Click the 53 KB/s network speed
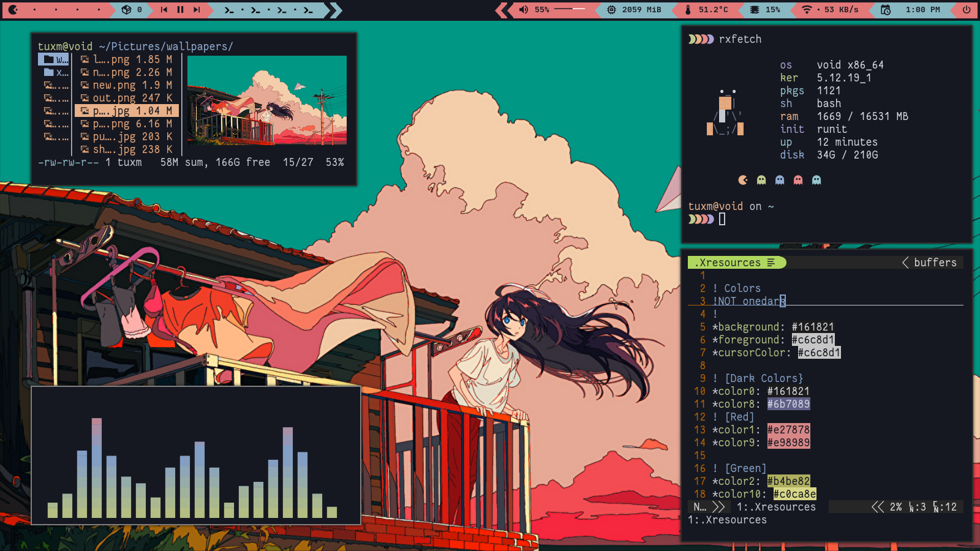The image size is (980, 551). 842,10
